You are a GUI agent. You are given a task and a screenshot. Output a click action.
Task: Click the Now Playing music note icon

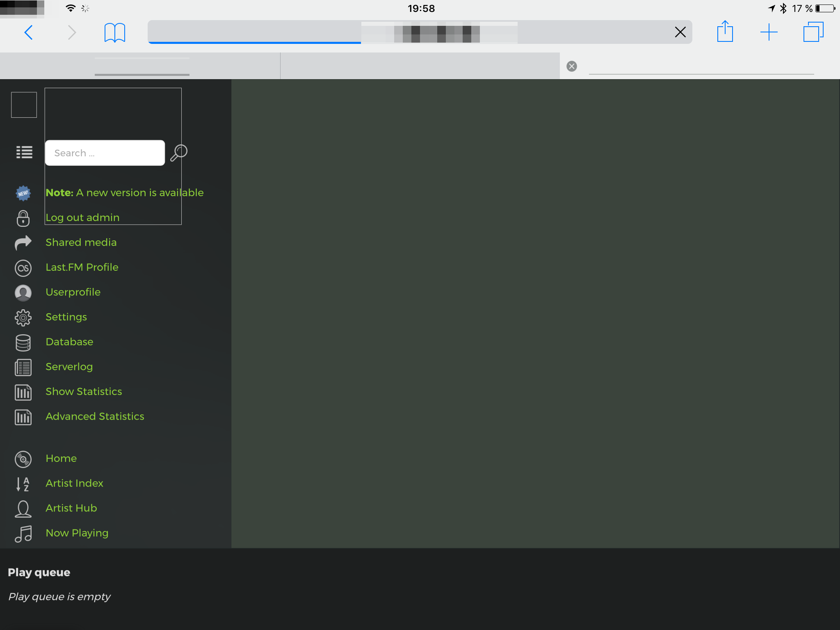pyautogui.click(x=23, y=534)
